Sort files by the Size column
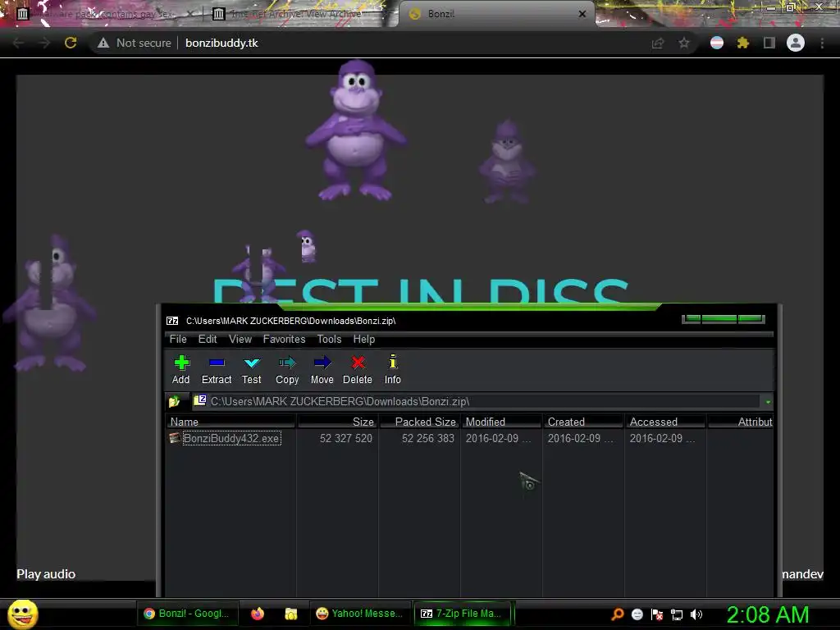840x630 pixels. [337, 422]
